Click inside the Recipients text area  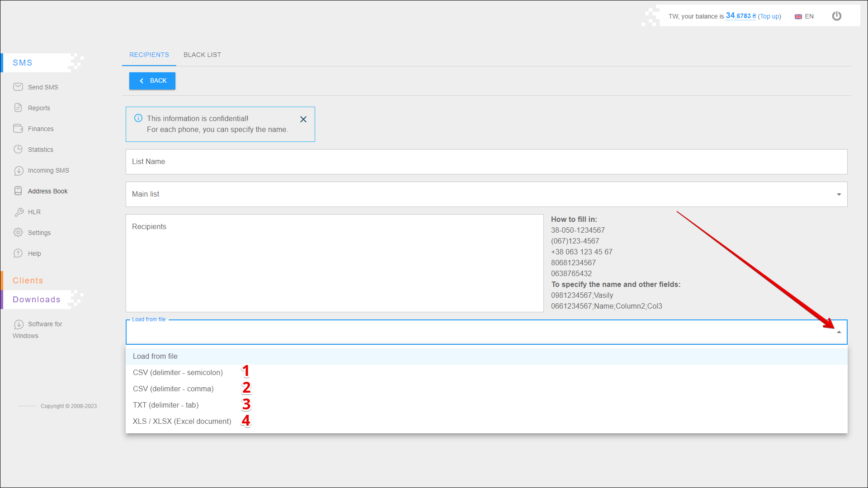point(335,263)
